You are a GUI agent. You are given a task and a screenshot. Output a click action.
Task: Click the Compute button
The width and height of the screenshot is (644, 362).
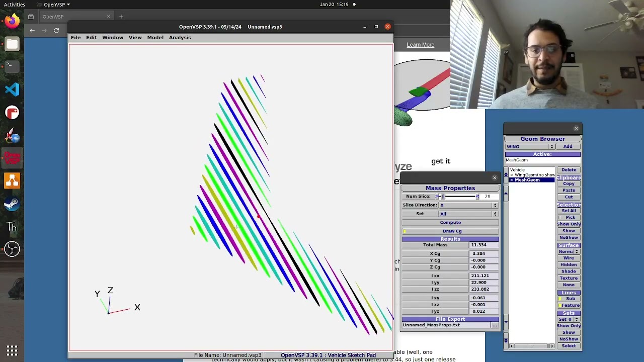[x=450, y=222]
